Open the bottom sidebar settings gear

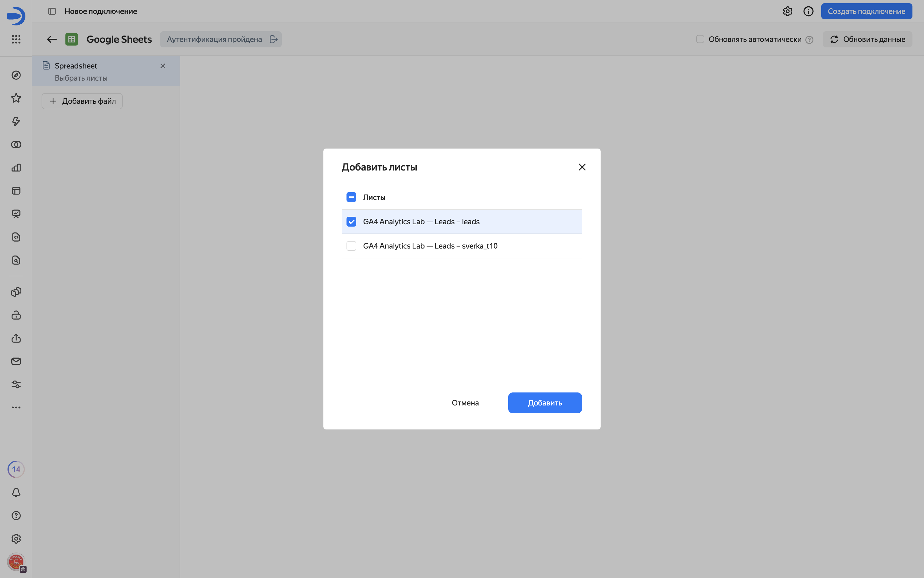[16, 539]
